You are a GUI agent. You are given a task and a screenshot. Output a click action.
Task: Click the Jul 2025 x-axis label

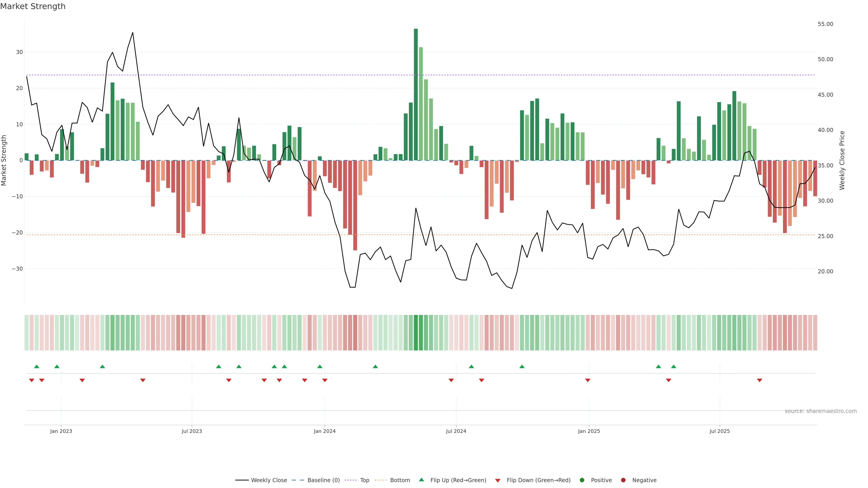click(719, 431)
